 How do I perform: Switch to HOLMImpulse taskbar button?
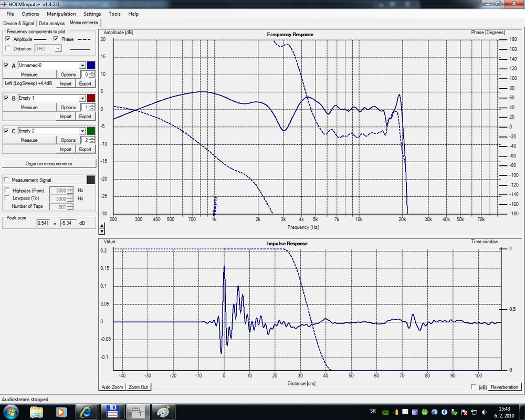click(x=138, y=412)
